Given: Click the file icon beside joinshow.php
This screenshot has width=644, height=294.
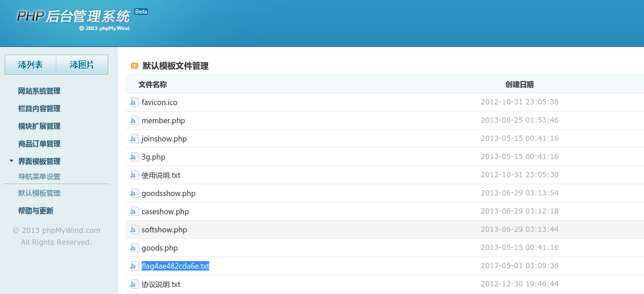Looking at the screenshot, I should pos(134,138).
